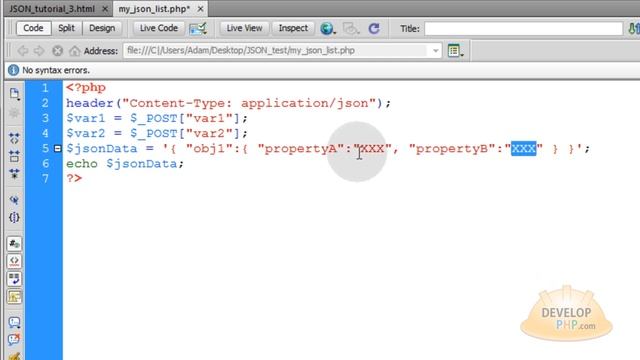640x360 pixels.
Task: Click the highlighted XXX in propertyB
Action: click(x=524, y=149)
